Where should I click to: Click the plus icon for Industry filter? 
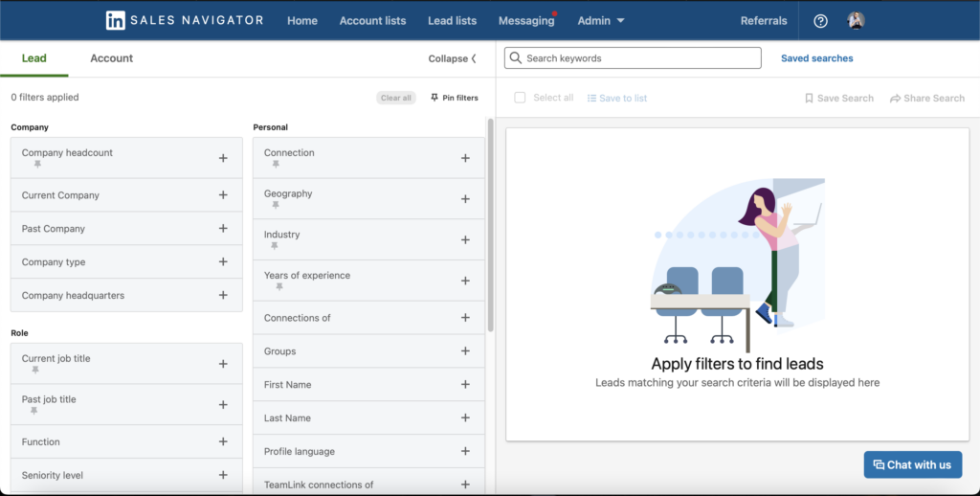(x=465, y=239)
